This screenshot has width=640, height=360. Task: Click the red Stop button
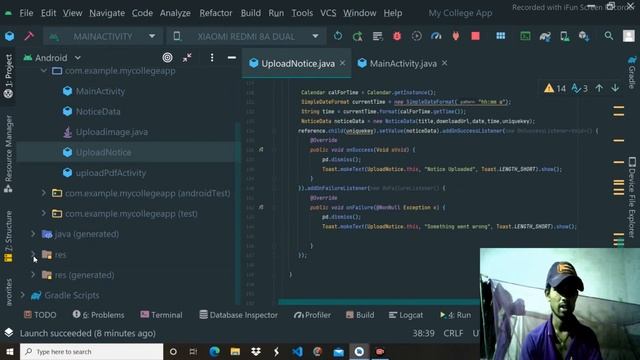pos(475,36)
